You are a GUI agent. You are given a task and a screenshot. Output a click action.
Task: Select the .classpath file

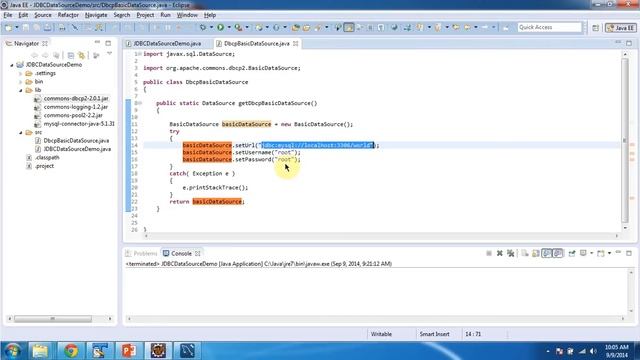coord(47,158)
